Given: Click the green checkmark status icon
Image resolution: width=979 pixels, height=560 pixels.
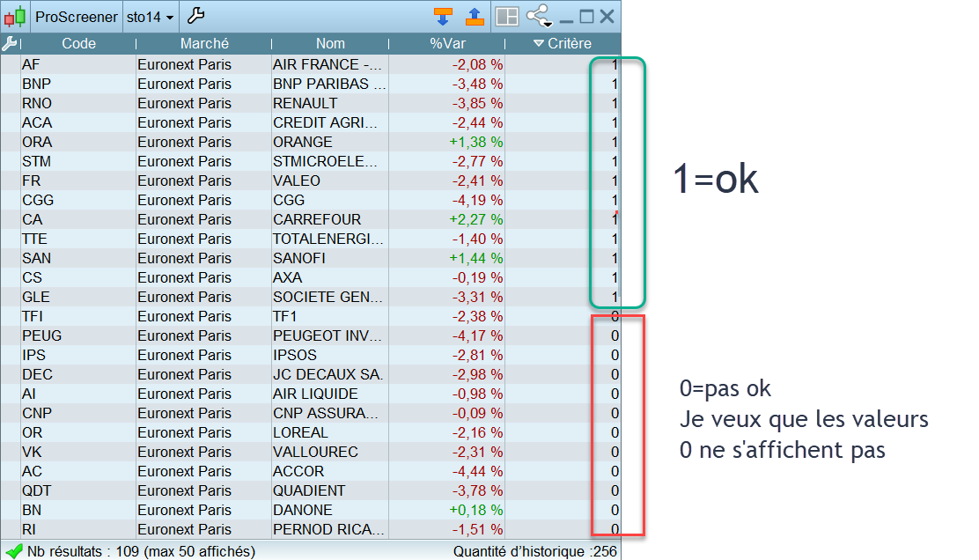Looking at the screenshot, I should (14, 551).
